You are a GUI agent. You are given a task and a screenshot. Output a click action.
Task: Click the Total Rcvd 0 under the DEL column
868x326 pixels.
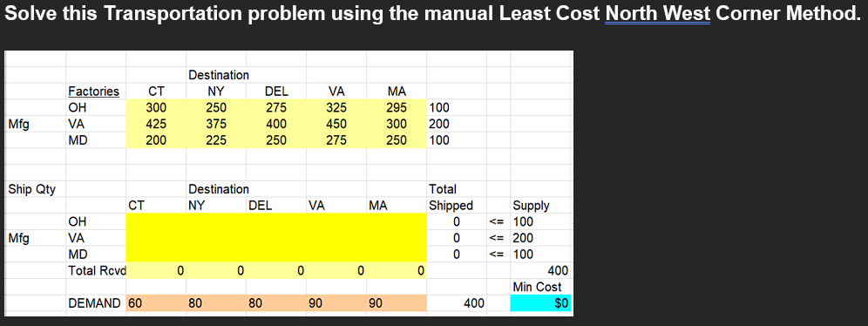click(300, 271)
